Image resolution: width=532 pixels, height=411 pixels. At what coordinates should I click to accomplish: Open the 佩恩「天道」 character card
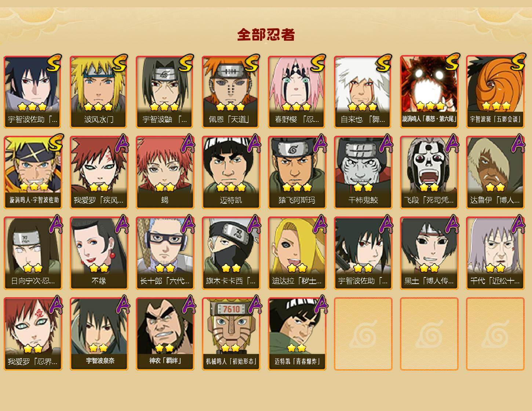(x=231, y=92)
